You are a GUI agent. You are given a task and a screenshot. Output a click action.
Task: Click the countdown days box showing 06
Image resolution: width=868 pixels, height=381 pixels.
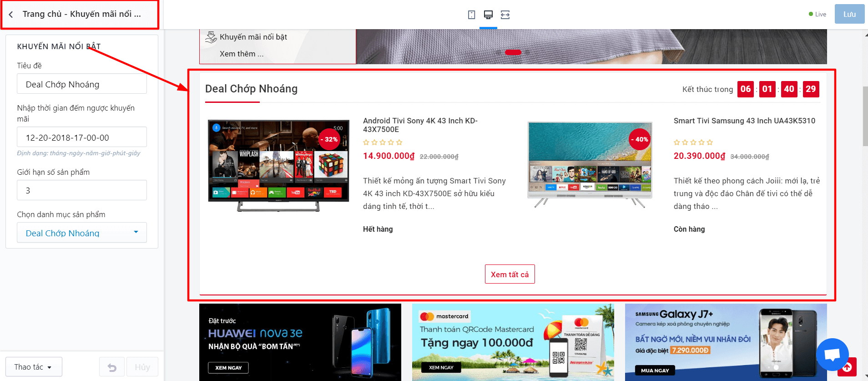(745, 89)
